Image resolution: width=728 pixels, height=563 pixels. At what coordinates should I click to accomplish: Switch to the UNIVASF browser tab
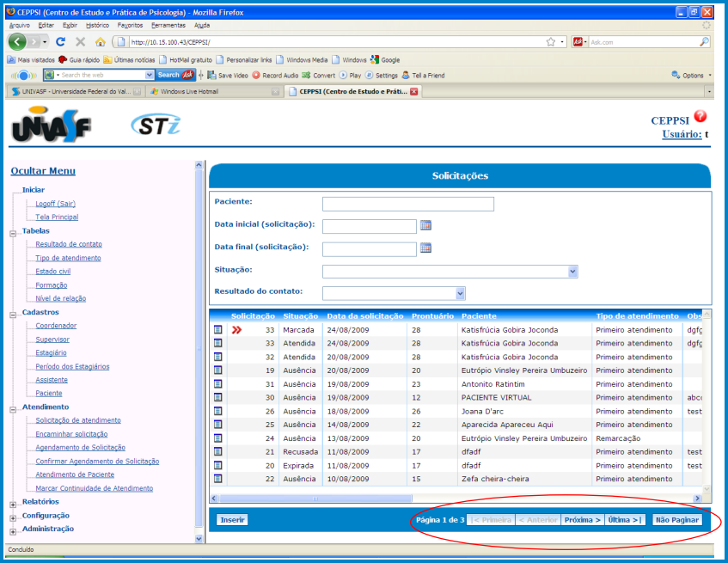(76, 91)
